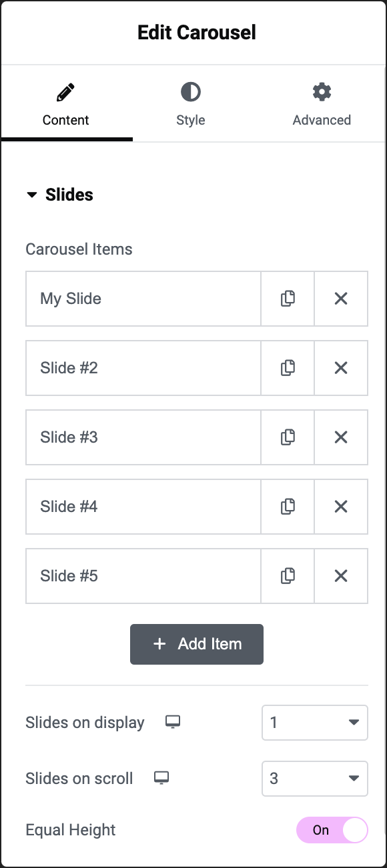This screenshot has height=868, width=387.
Task: Open the Slides on display dropdown
Action: pos(314,722)
